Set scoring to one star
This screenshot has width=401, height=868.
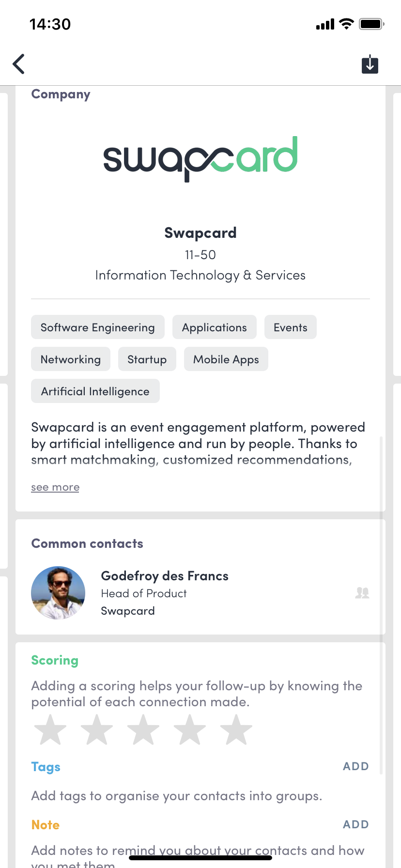pyautogui.click(x=50, y=730)
